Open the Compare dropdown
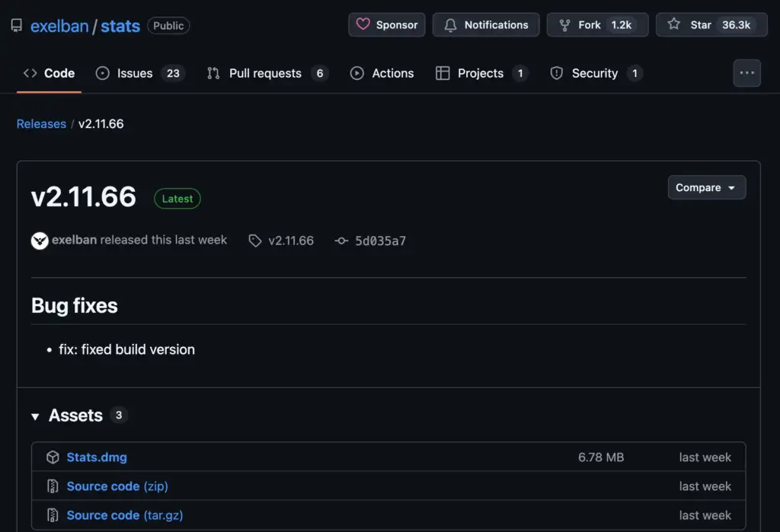The image size is (780, 532). (706, 187)
